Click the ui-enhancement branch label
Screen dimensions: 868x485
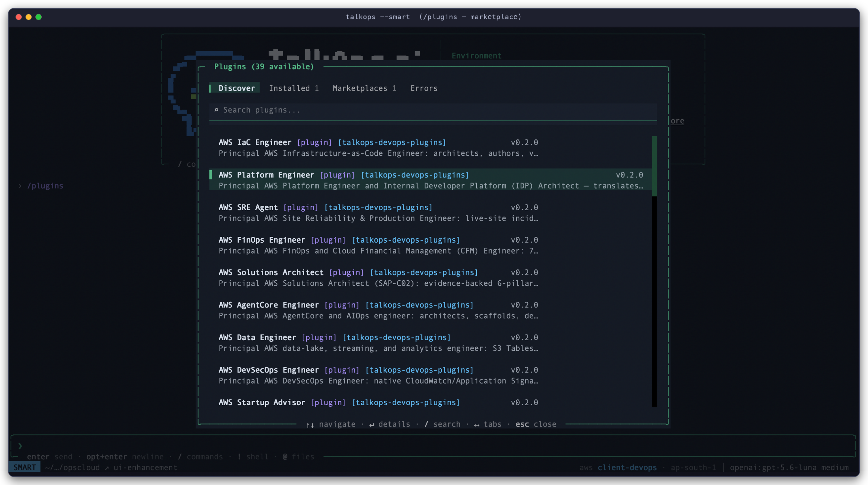(x=145, y=467)
